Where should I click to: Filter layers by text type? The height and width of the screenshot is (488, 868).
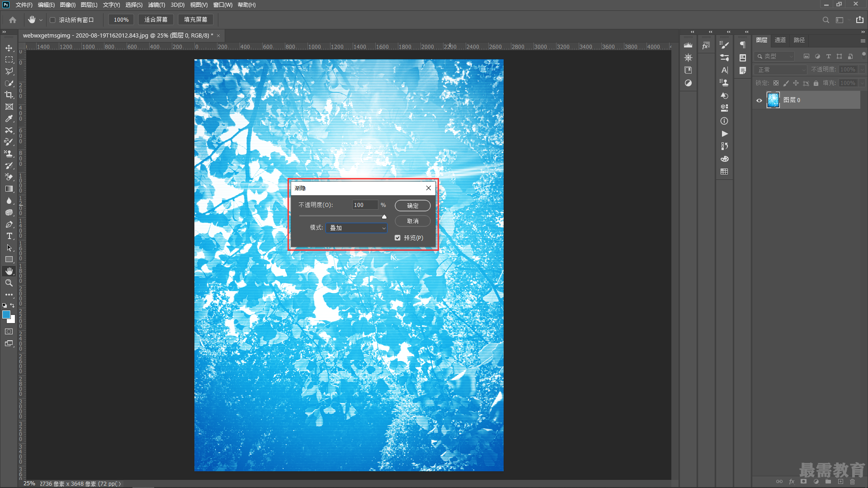tap(828, 56)
